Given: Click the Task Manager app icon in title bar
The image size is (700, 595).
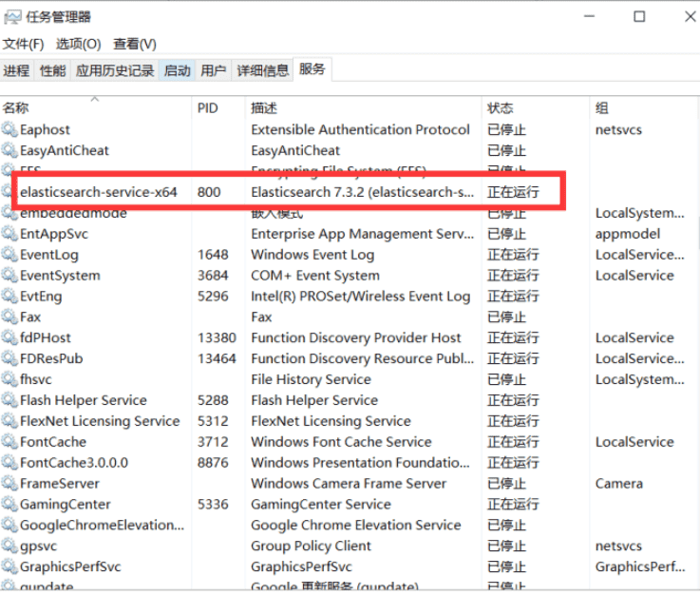Looking at the screenshot, I should (12, 17).
